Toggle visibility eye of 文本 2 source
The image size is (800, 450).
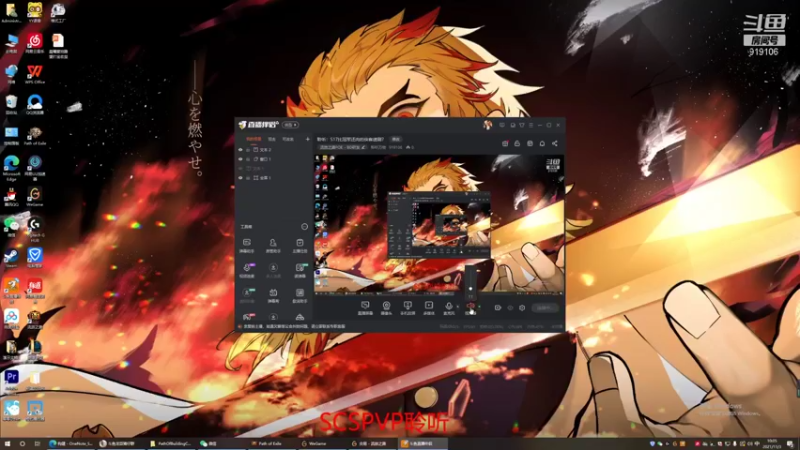coord(240,149)
